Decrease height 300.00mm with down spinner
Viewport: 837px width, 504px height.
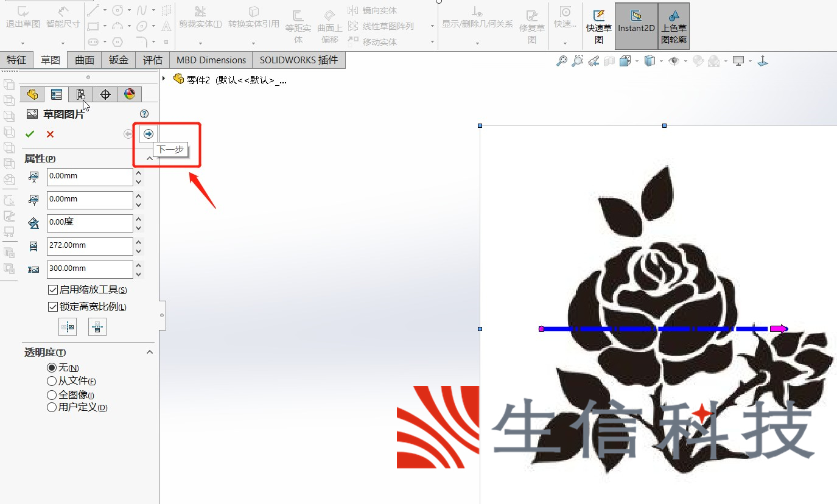[x=139, y=275]
